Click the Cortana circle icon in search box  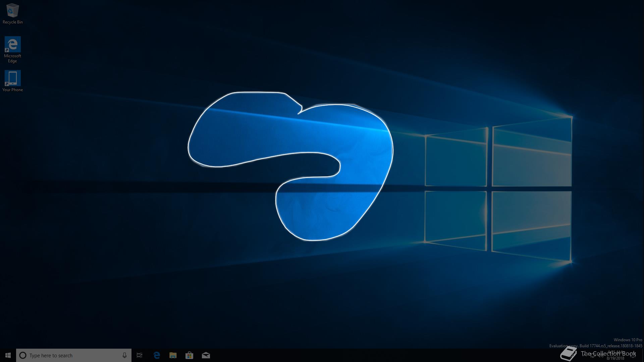tap(23, 355)
